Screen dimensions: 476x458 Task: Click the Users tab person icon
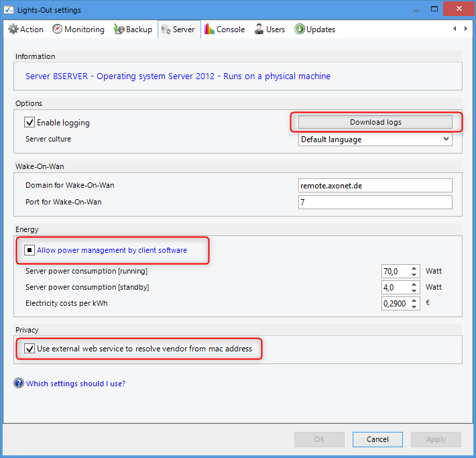pyautogui.click(x=259, y=29)
